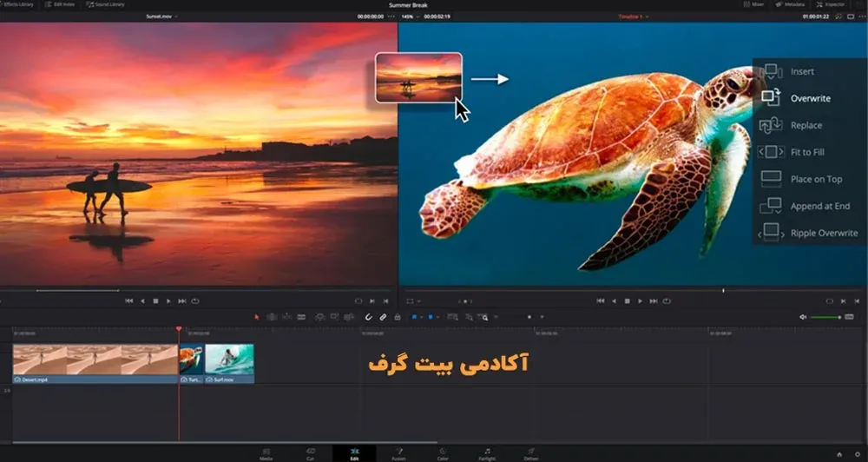Click the Custom Zoom magnifier icon
The image size is (868, 462).
pyautogui.click(x=483, y=317)
